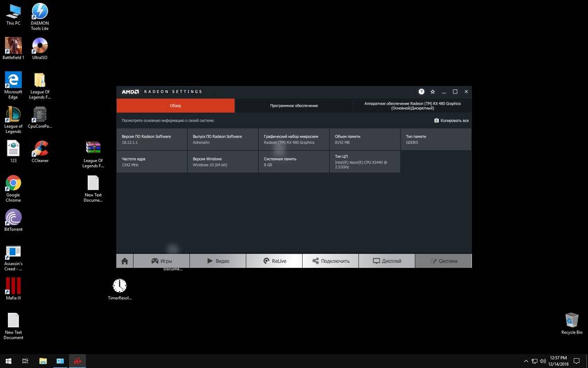Screen dimensions: 588x368
Task: Select the Системная память 8 GB tile
Action: 293,162
